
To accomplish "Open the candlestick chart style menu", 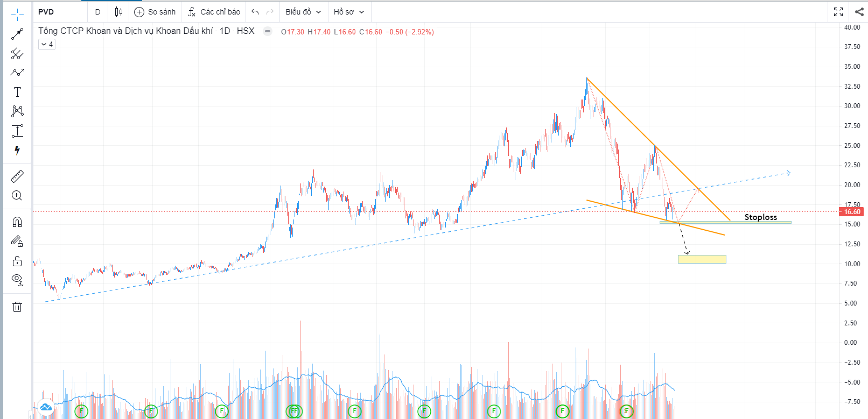I will click(118, 12).
